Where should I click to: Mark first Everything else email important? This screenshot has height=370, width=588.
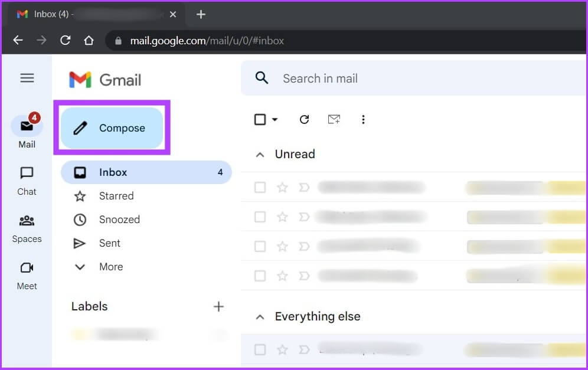[x=304, y=350]
